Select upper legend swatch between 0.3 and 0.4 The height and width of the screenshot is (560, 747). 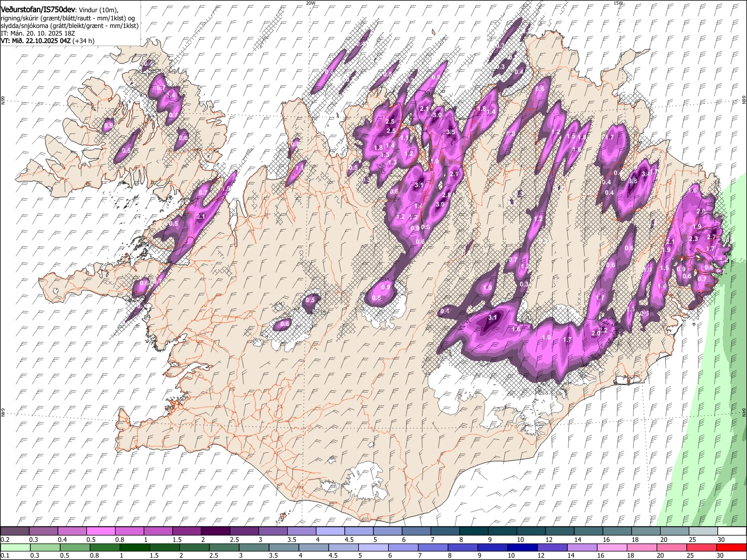[43, 531]
